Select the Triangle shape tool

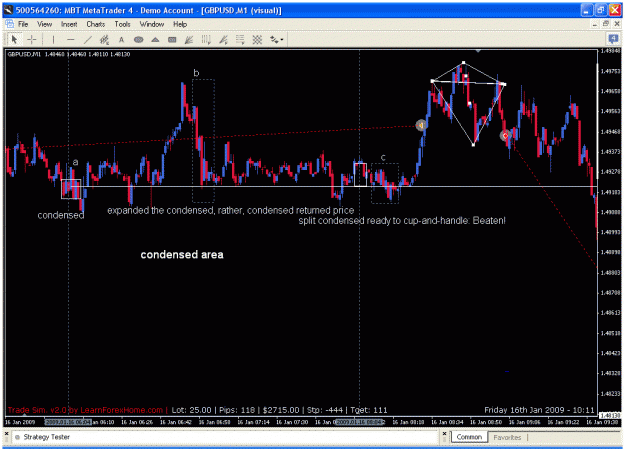pyautogui.click(x=155, y=39)
